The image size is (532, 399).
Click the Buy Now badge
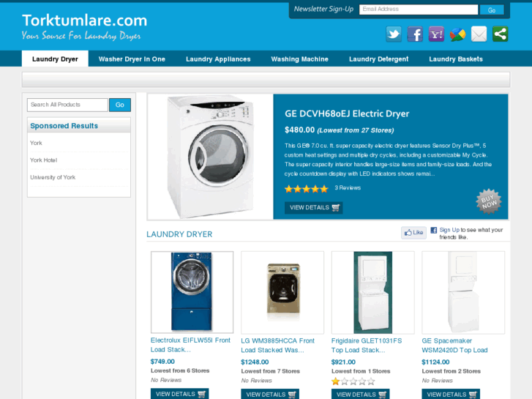pos(489,202)
